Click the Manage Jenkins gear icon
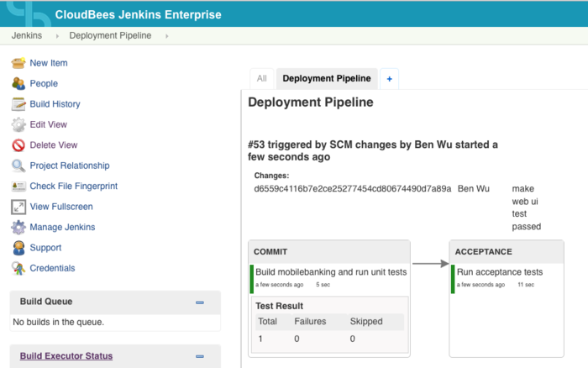588x368 pixels. click(x=18, y=227)
